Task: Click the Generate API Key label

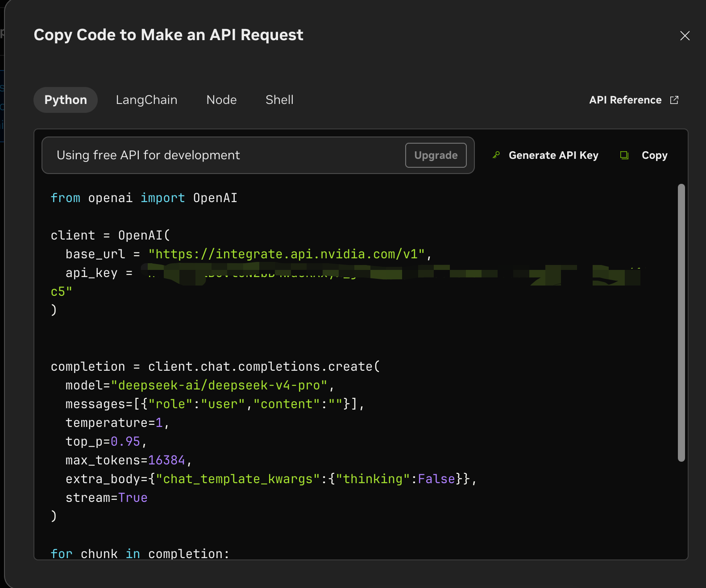Action: tap(553, 155)
